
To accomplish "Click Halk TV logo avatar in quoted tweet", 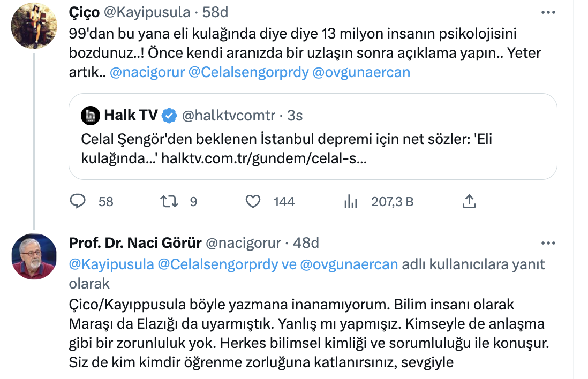I will coord(90,115).
